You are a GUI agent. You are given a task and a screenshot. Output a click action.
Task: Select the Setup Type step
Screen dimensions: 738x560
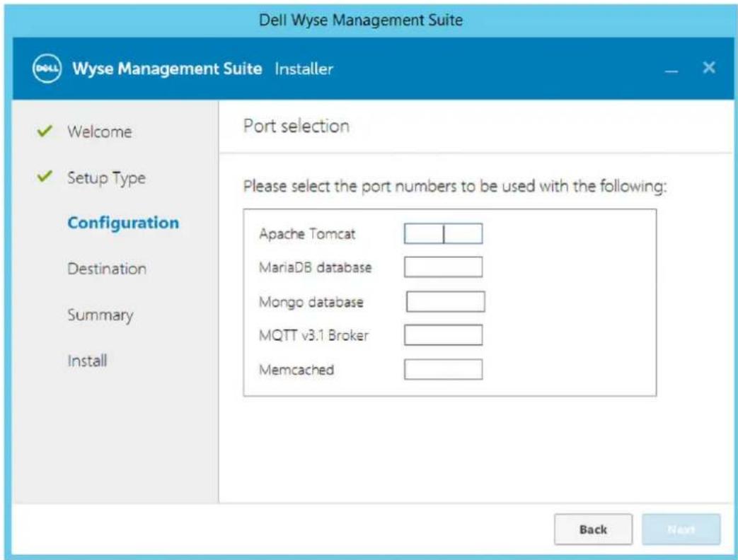(106, 178)
